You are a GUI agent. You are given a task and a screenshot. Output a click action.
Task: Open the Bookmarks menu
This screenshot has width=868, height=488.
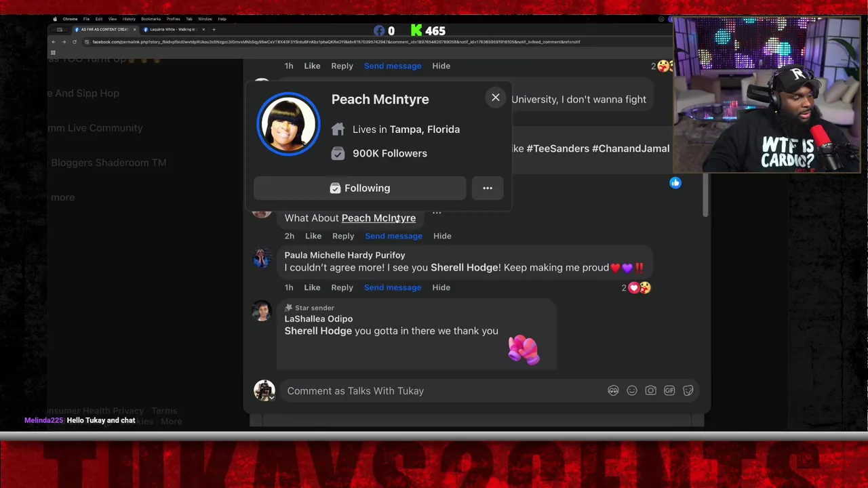tap(151, 19)
